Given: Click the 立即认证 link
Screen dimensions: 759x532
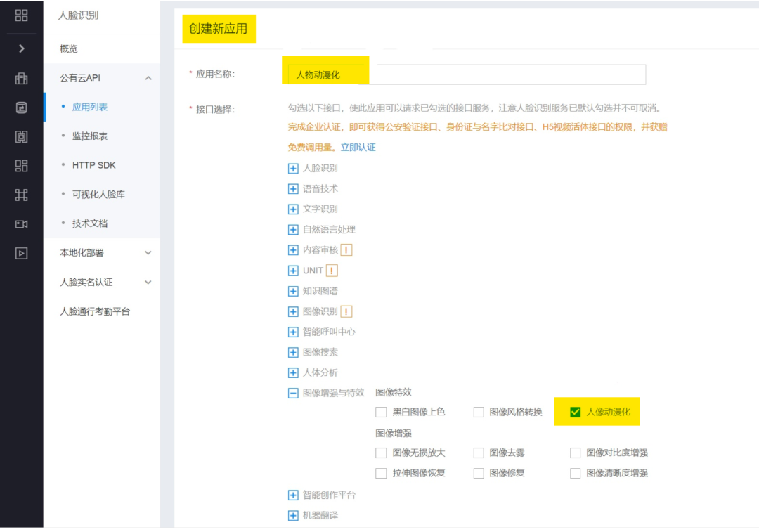Looking at the screenshot, I should coord(357,148).
